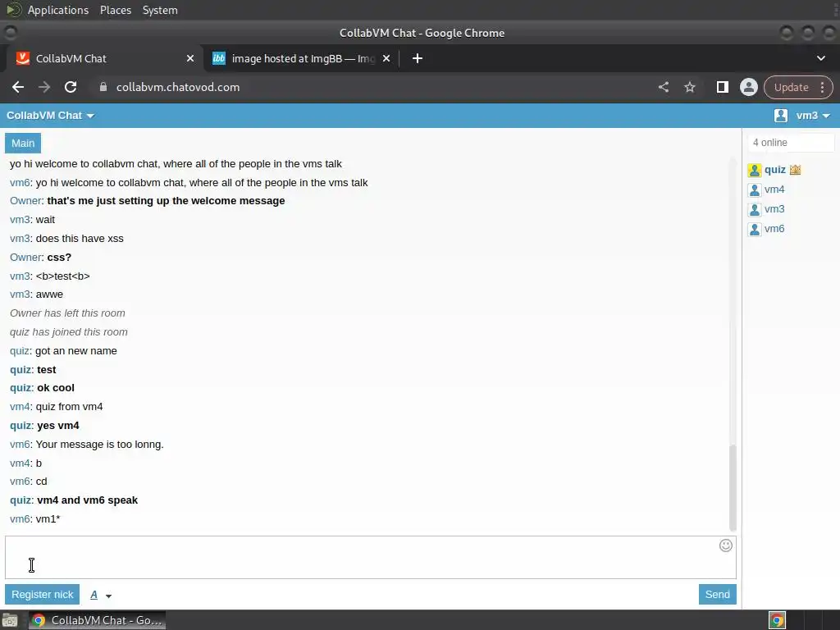This screenshot has height=630, width=840.
Task: Click quiz name in online list
Action: tap(774, 170)
